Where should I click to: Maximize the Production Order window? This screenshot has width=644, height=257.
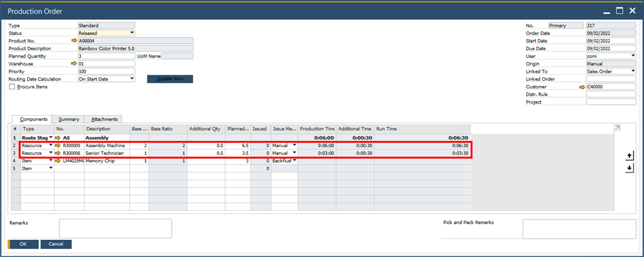620,11
